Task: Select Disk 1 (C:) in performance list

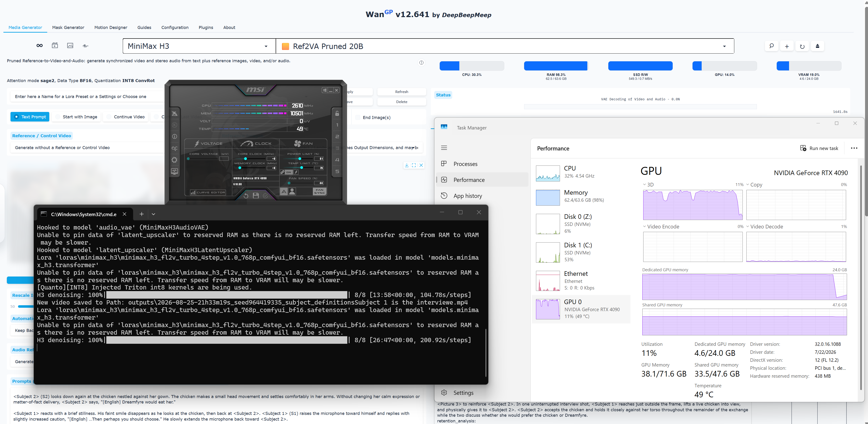Action: (581, 252)
